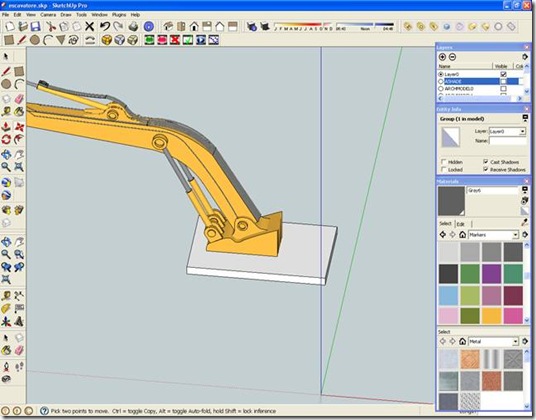Select the Freehand scribble tool icon
Image resolution: width=536 pixels, height=420 pixels.
point(73,40)
